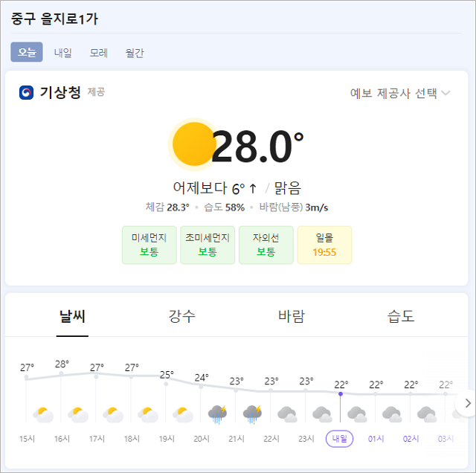
Task: Click the cloudy icon at 01시
Action: click(392, 415)
